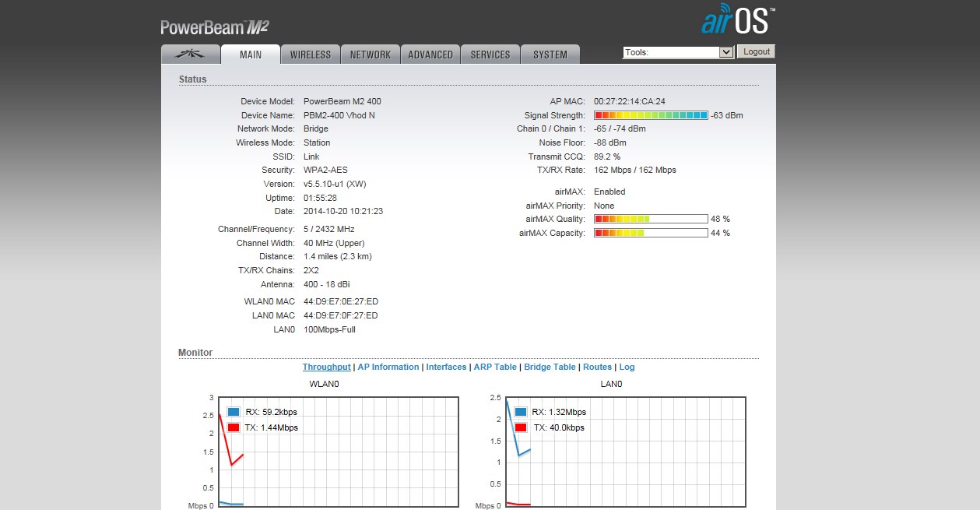Click the Transmit CCQ value 89.2 %
Screen dimensions: 980x510
[607, 157]
